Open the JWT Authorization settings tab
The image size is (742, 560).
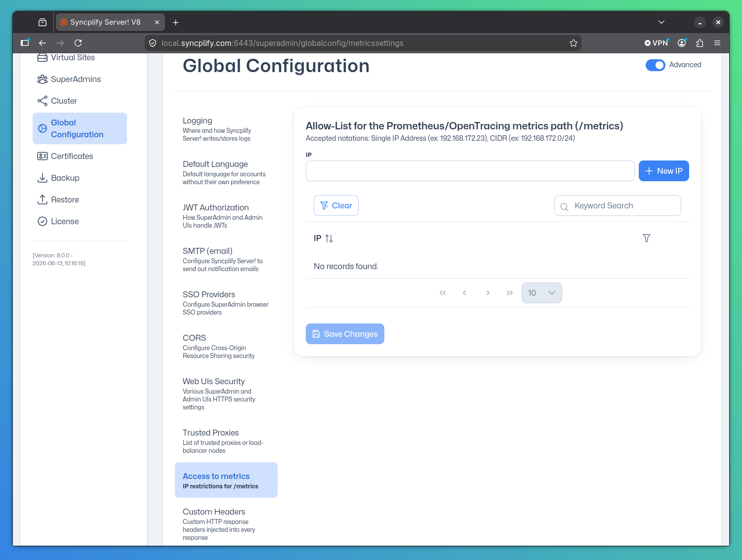pyautogui.click(x=226, y=215)
